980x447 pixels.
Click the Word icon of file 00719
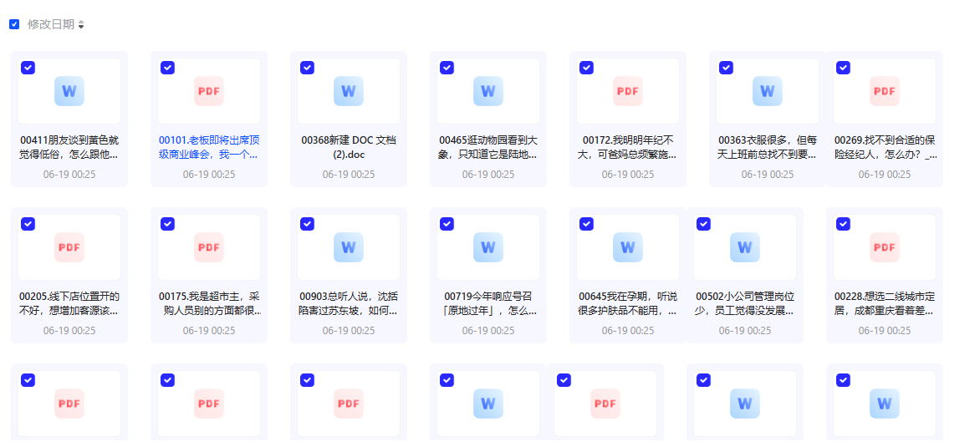tap(488, 247)
